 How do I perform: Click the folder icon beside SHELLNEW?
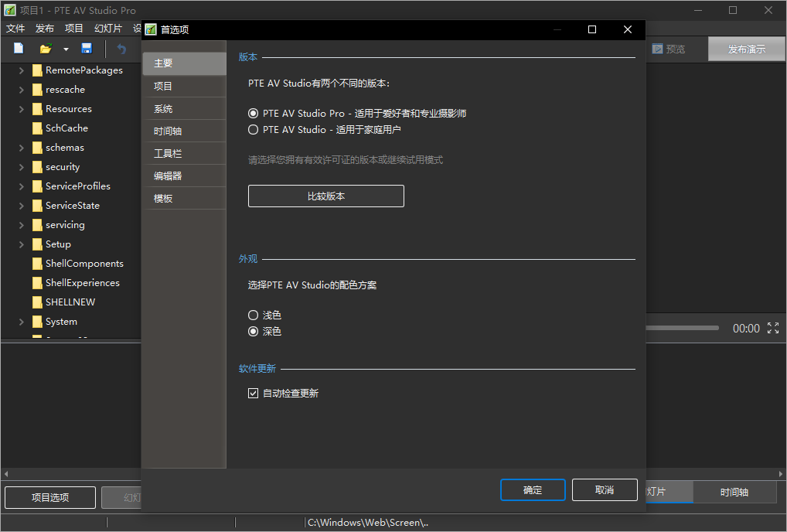(x=36, y=302)
